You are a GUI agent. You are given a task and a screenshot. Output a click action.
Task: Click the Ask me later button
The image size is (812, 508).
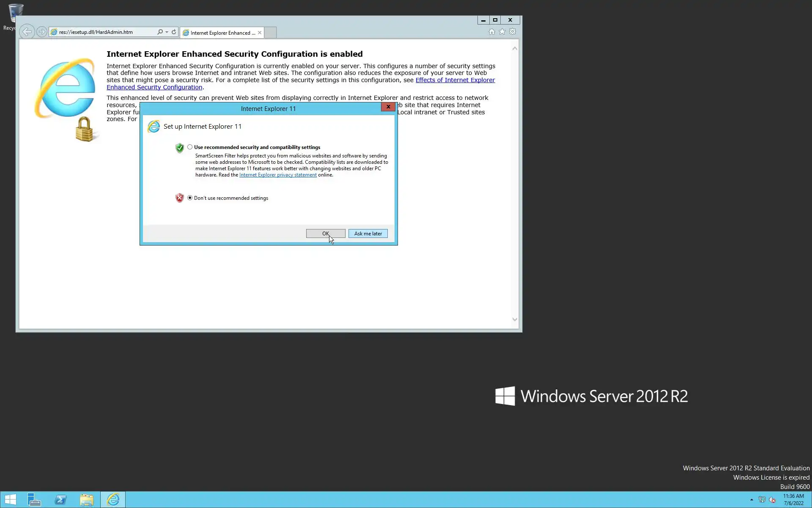pyautogui.click(x=368, y=234)
